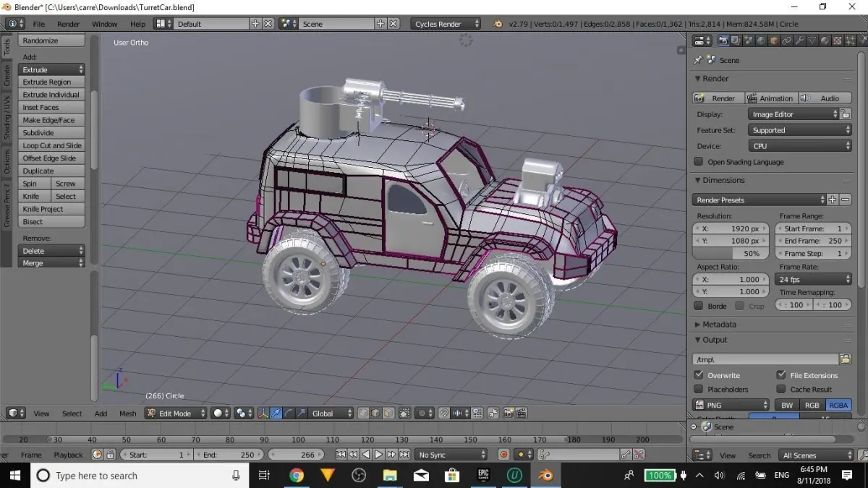Open the No Sync dropdown
Image resolution: width=868 pixels, height=488 pixels.
[x=451, y=455]
